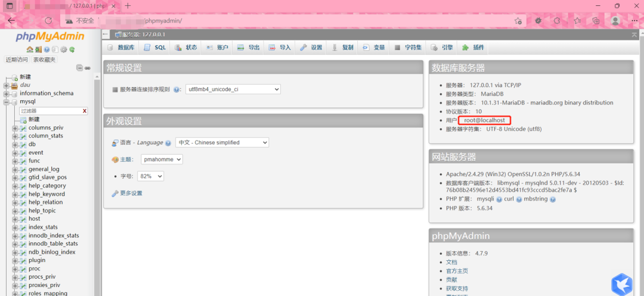The width and height of the screenshot is (644, 296).
Task: Open the 设置 (Settings) tab
Action: pyautogui.click(x=311, y=48)
